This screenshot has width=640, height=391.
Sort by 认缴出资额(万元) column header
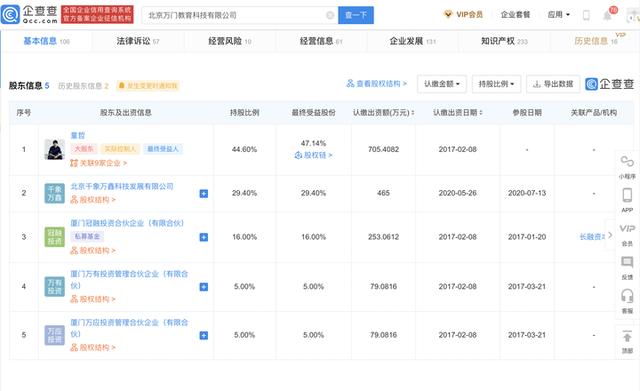tap(383, 113)
